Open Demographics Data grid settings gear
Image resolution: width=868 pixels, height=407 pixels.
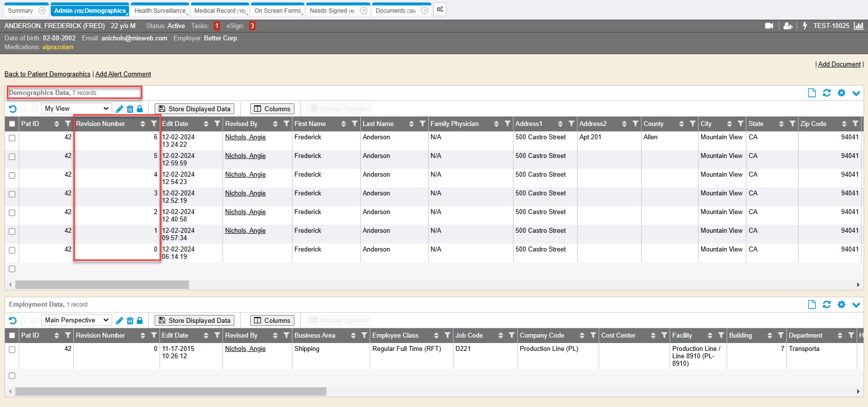841,93
